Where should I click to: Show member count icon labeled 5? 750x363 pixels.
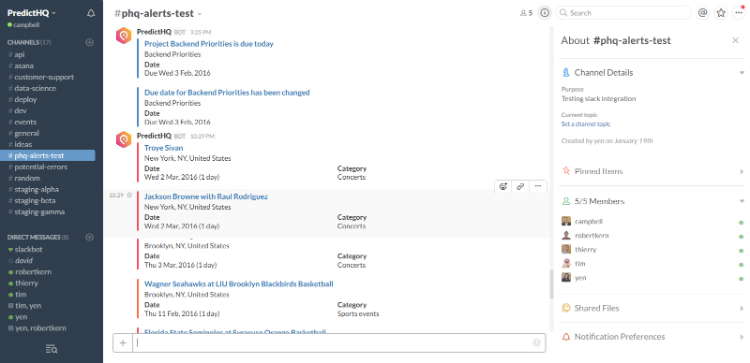(x=526, y=13)
